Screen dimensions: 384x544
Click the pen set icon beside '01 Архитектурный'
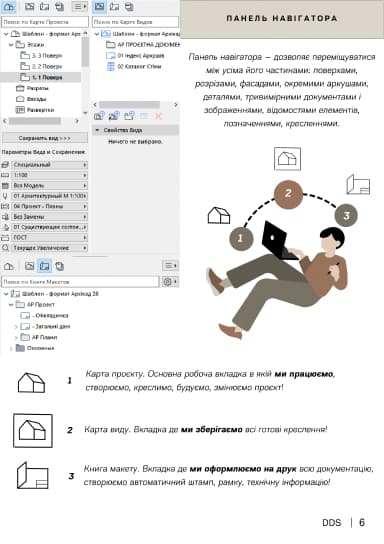tap(5, 196)
